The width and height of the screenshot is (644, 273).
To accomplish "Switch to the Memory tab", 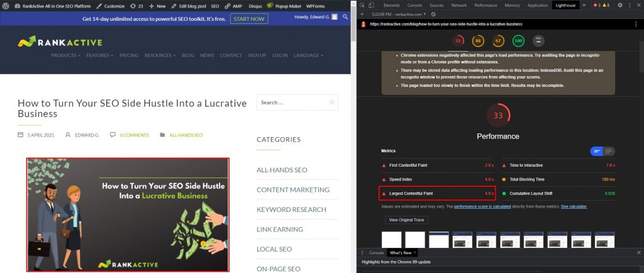I will tap(512, 5).
